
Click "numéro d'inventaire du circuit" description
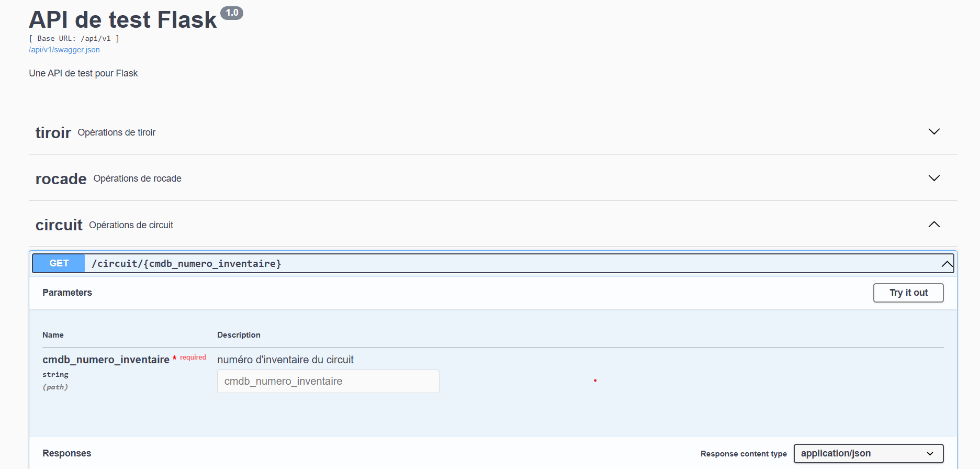pos(285,360)
